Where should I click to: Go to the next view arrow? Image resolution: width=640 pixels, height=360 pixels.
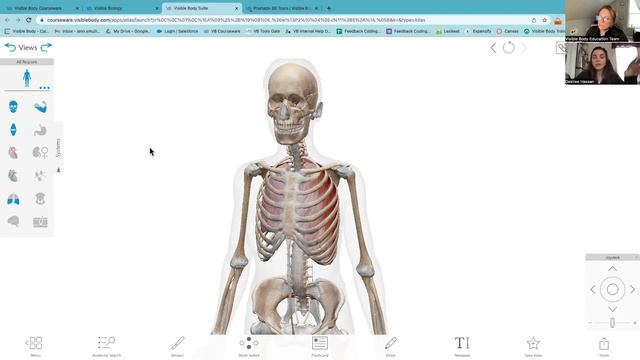click(x=524, y=48)
